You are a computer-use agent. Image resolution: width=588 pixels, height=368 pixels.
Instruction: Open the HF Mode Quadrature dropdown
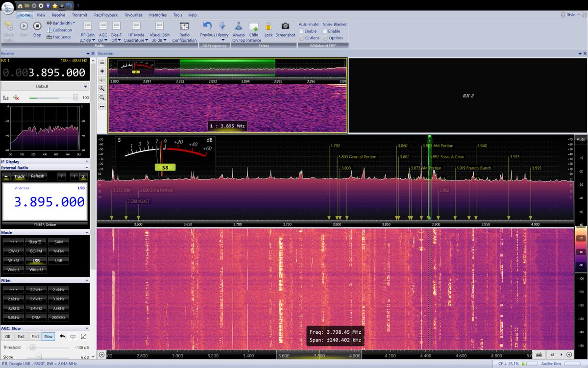tap(136, 32)
